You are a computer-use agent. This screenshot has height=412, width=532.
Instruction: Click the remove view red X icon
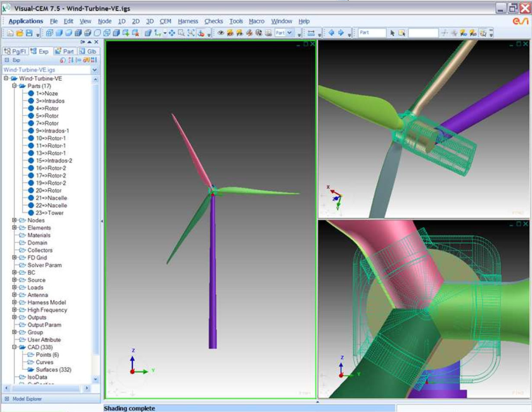coord(135,33)
